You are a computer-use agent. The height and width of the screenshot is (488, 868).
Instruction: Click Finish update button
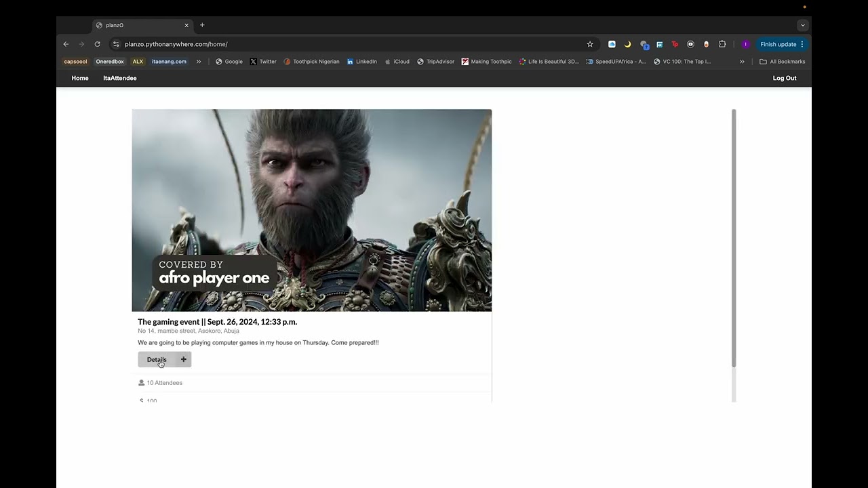[x=782, y=44]
